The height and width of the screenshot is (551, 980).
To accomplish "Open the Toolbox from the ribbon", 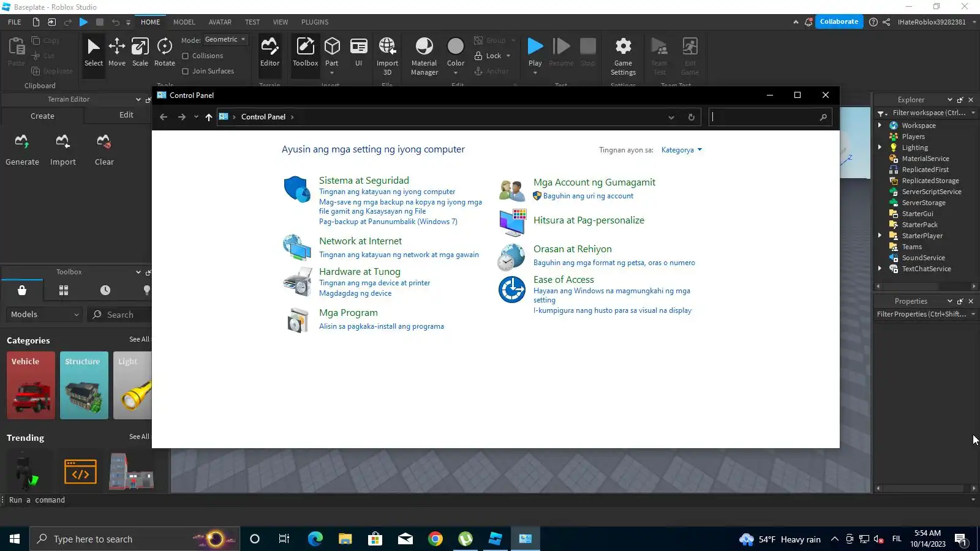I will tap(305, 52).
